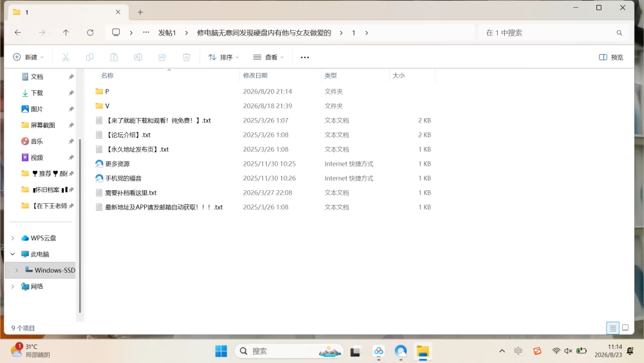Expand the chevron after the last breadcrumb 1
The width and height of the screenshot is (644, 363).
[366, 33]
